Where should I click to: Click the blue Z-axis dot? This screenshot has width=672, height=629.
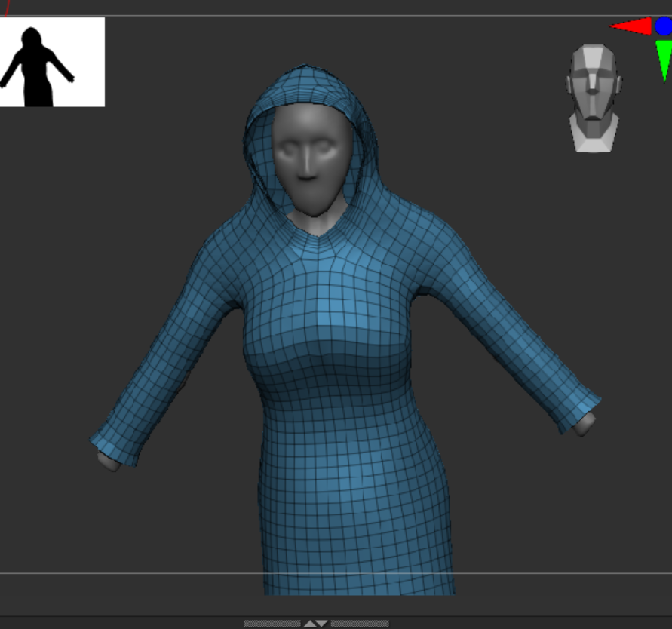pyautogui.click(x=664, y=26)
